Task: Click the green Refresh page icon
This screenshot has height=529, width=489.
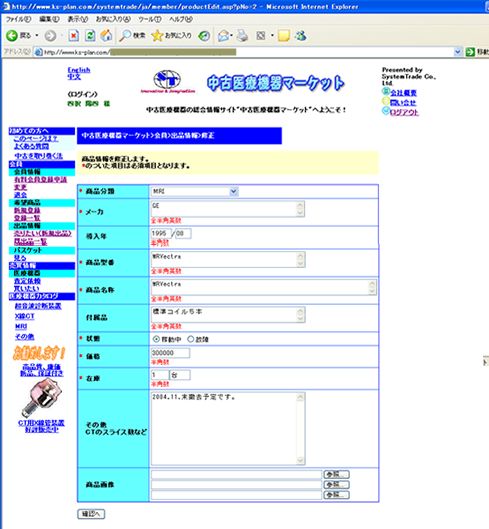Action: pyautogui.click(x=90, y=35)
